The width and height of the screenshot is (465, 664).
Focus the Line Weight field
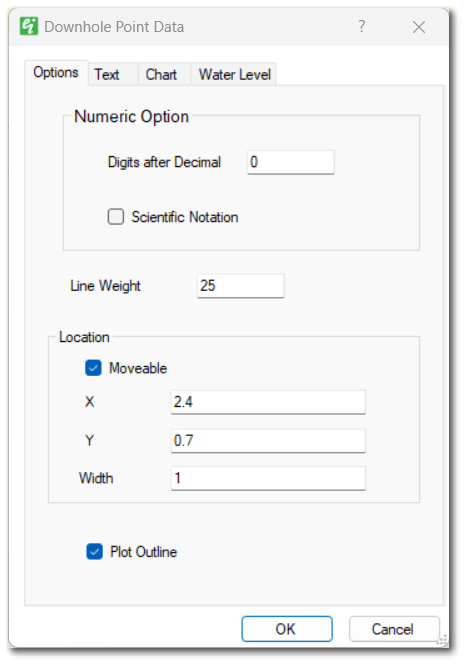point(241,286)
